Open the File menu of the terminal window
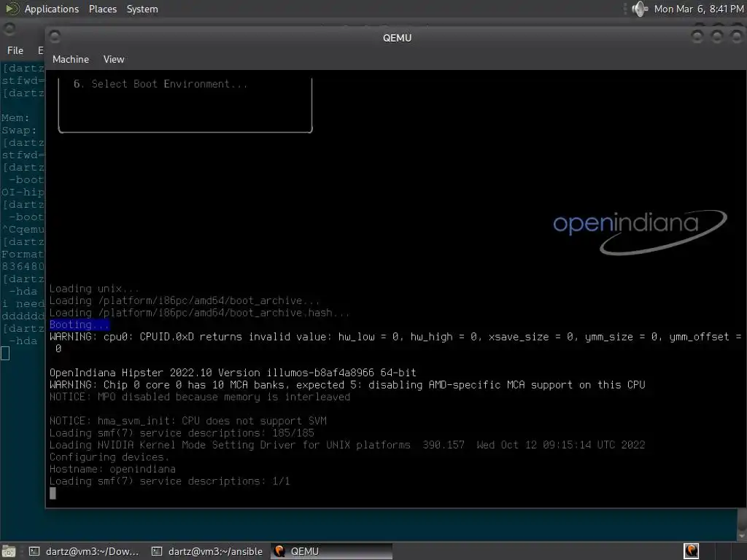The width and height of the screenshot is (747, 560). coord(15,50)
